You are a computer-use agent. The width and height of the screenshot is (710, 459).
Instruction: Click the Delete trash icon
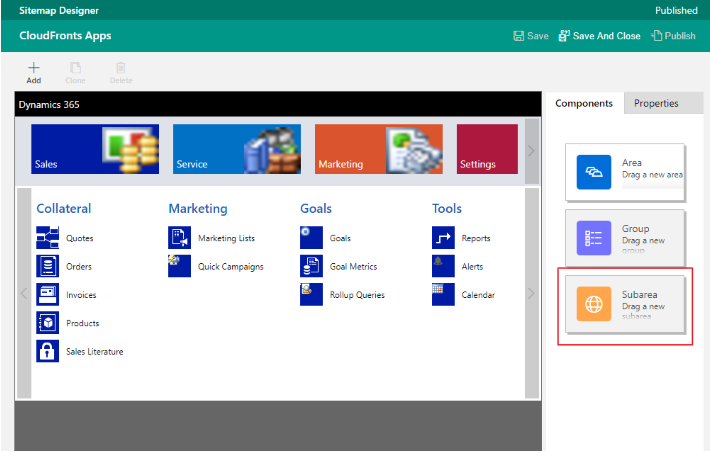pyautogui.click(x=120, y=68)
